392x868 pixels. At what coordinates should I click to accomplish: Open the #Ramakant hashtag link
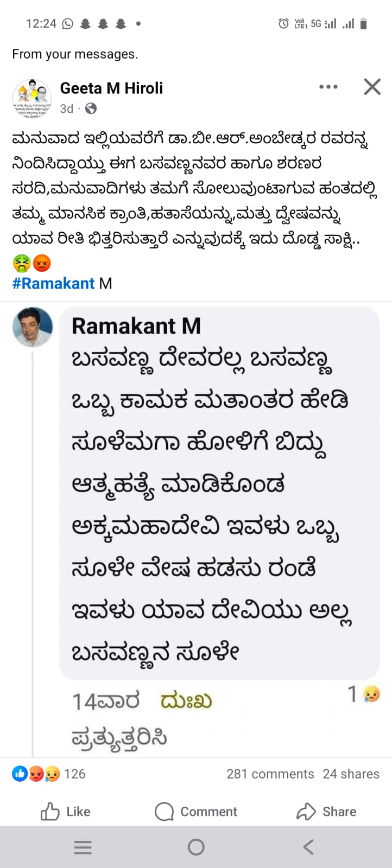click(x=53, y=283)
